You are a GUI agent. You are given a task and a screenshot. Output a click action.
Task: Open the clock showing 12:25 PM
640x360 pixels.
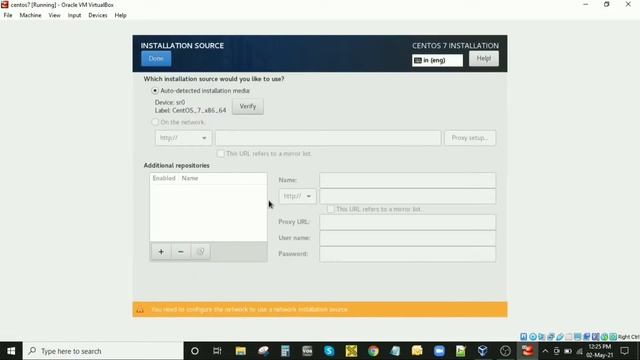pos(600,351)
